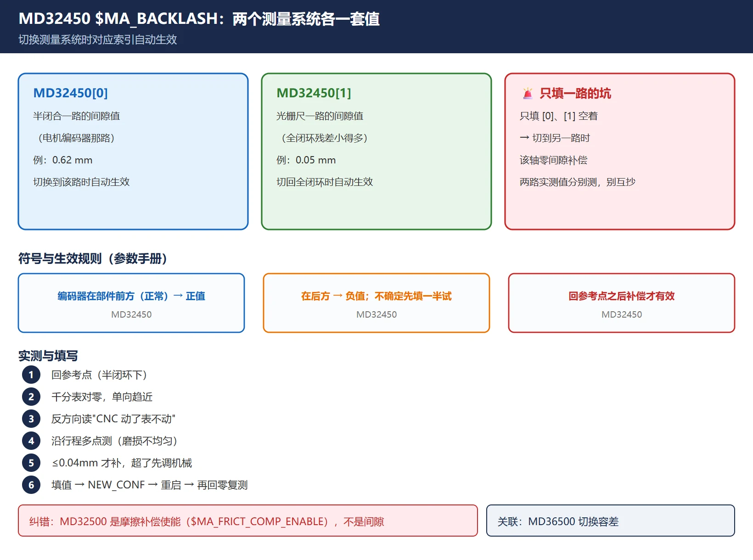Click the MD32450 label under the orange rule
Screen dimensions: 753x560
(376, 315)
